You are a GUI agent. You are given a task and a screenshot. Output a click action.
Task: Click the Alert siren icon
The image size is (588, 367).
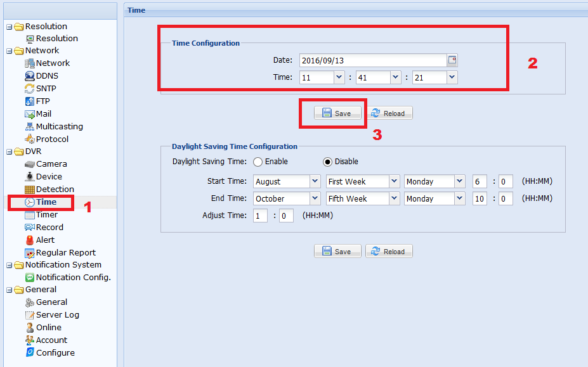tap(30, 240)
